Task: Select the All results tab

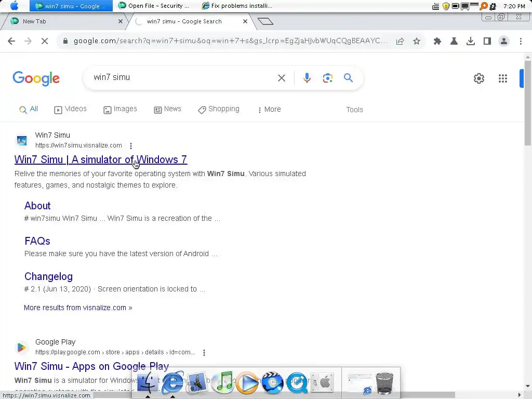Action: click(x=29, y=109)
